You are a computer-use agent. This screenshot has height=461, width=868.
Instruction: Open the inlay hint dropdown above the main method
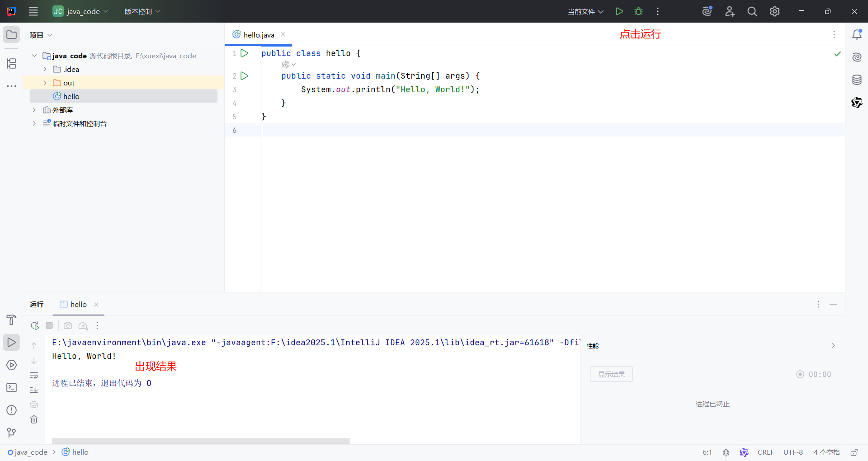(289, 65)
